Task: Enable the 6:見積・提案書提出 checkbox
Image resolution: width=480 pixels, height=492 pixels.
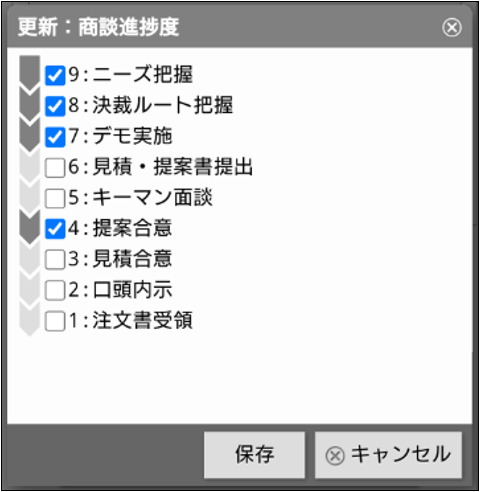Action: tap(55, 168)
